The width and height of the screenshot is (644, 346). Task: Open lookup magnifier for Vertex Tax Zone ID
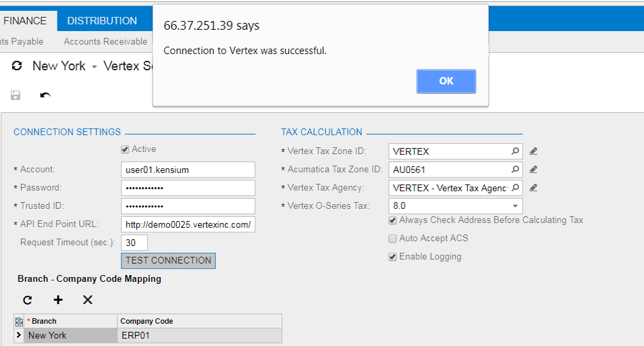pos(515,151)
